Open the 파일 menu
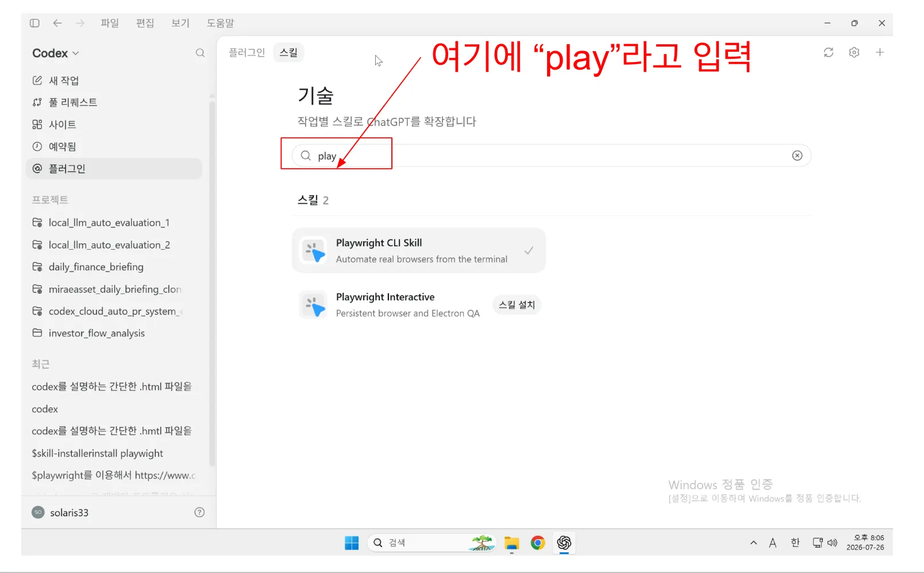This screenshot has height=573, width=924. tap(110, 23)
